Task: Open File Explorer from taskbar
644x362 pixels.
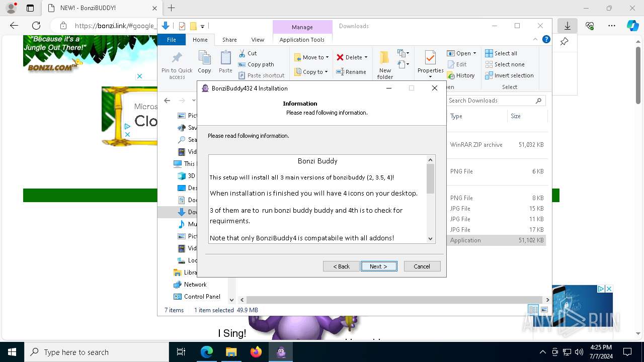Action: (231, 352)
